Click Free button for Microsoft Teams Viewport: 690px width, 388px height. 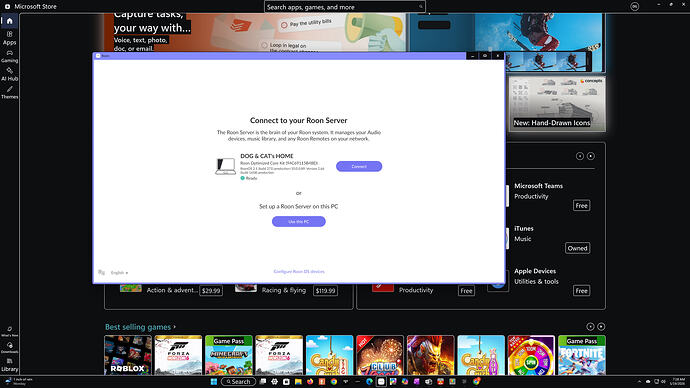click(581, 205)
